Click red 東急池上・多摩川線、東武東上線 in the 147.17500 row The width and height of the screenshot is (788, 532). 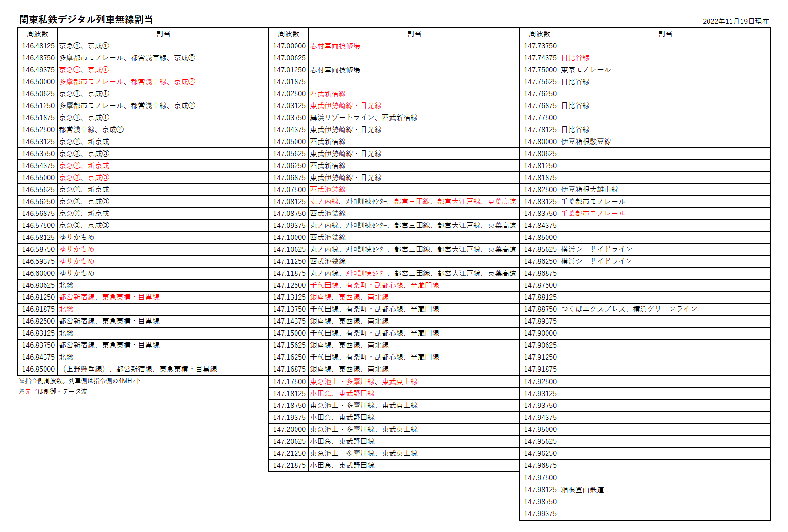364,382
